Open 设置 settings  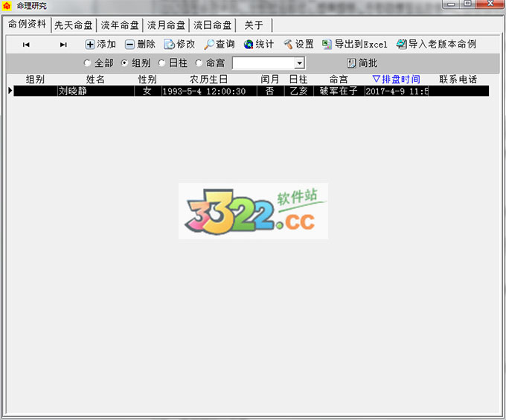[x=298, y=44]
